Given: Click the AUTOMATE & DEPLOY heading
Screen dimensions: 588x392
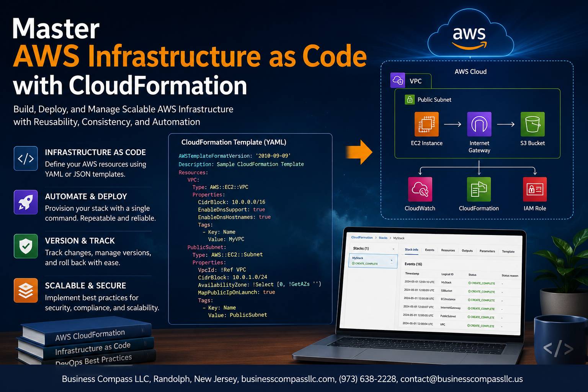Looking at the screenshot, I should [x=86, y=196].
